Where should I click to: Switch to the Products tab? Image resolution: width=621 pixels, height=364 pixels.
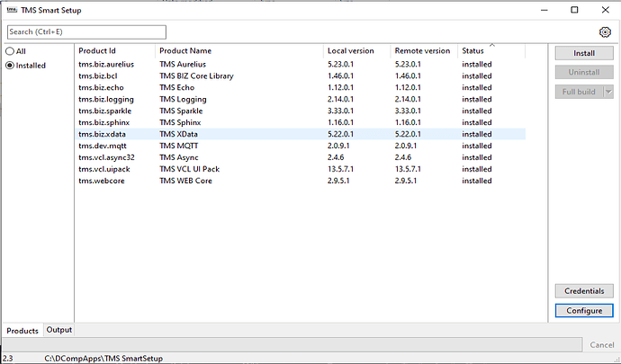tap(22, 331)
